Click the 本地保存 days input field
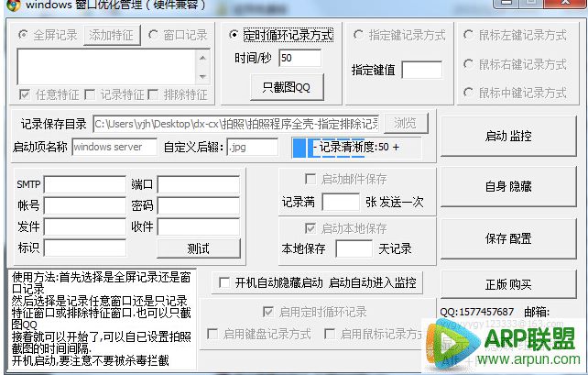 click(x=354, y=248)
